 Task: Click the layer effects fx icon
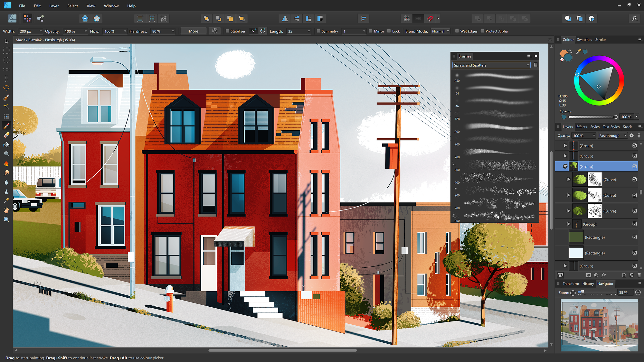click(603, 275)
